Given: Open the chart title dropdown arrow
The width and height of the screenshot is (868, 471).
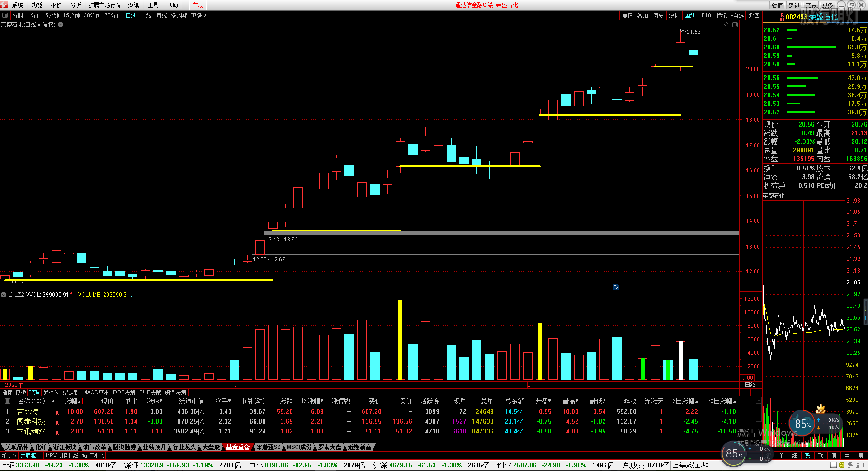Looking at the screenshot, I should coord(61,24).
